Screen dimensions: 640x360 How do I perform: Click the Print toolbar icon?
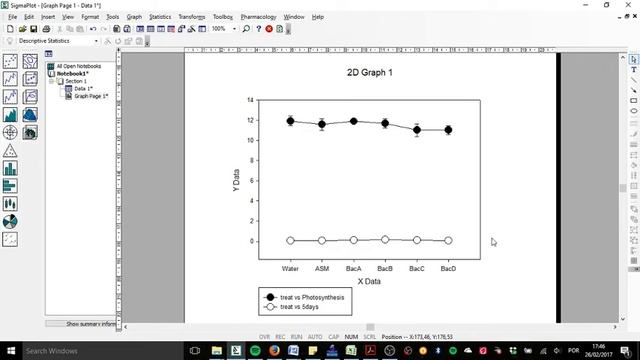coord(46,29)
